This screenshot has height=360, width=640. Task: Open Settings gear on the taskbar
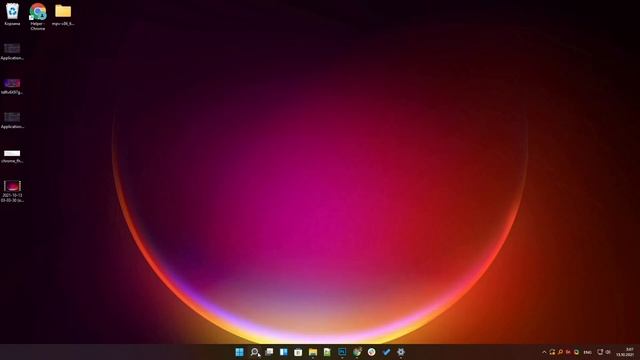(x=401, y=352)
